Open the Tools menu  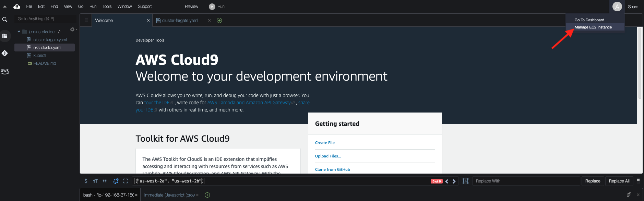click(x=107, y=7)
